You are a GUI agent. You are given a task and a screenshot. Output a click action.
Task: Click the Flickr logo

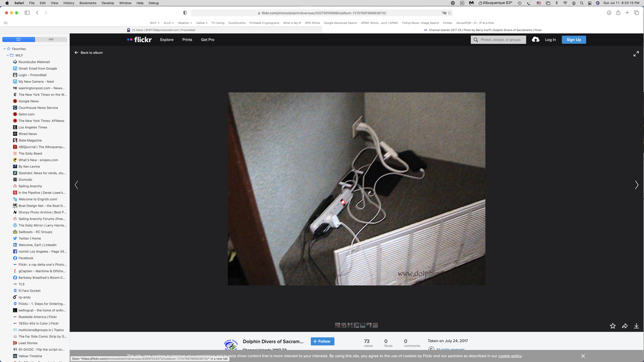pos(139,40)
